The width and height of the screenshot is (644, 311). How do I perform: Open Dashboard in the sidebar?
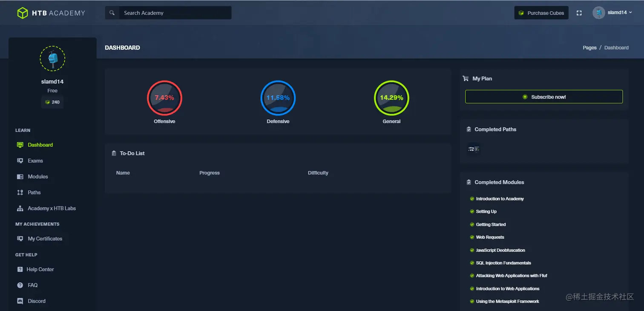40,145
